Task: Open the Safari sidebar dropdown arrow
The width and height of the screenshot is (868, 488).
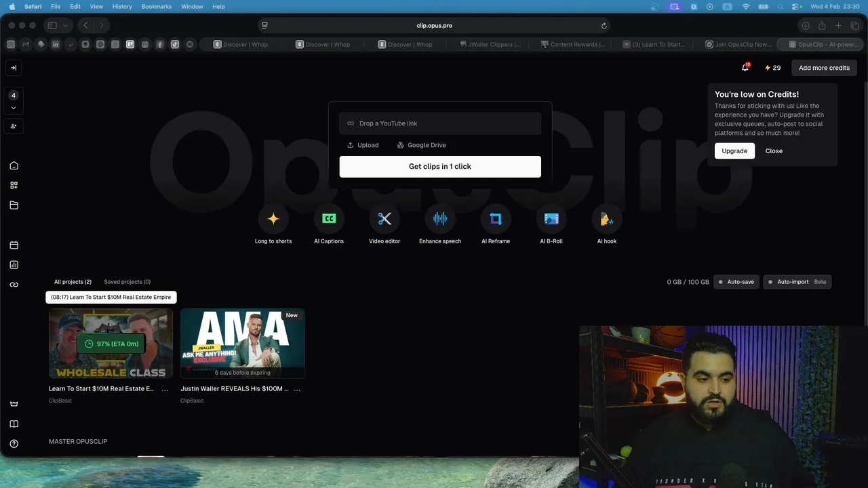Action: point(65,26)
